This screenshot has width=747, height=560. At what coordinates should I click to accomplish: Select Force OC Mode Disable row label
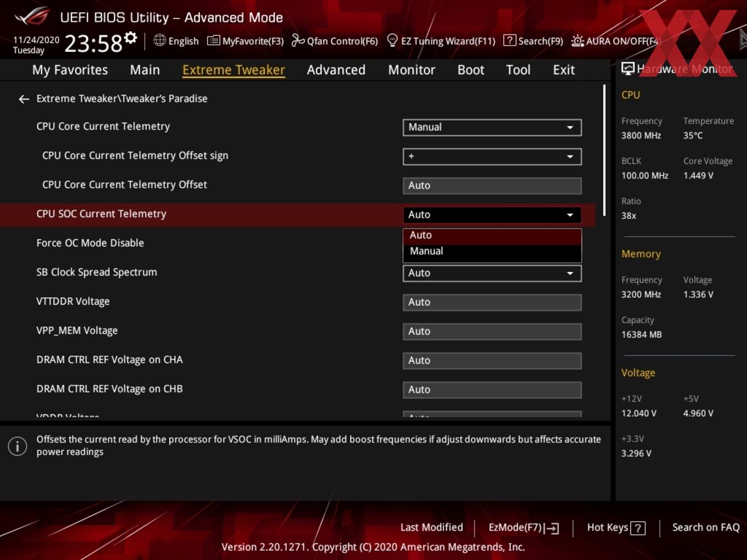pos(90,243)
